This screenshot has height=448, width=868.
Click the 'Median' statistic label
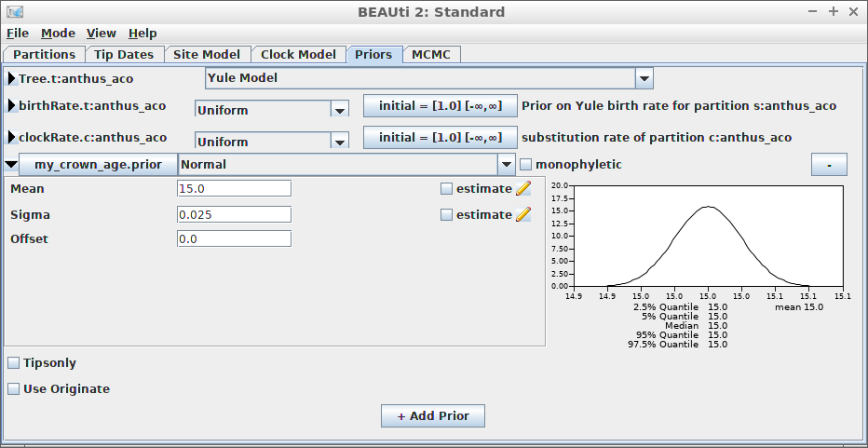(682, 326)
